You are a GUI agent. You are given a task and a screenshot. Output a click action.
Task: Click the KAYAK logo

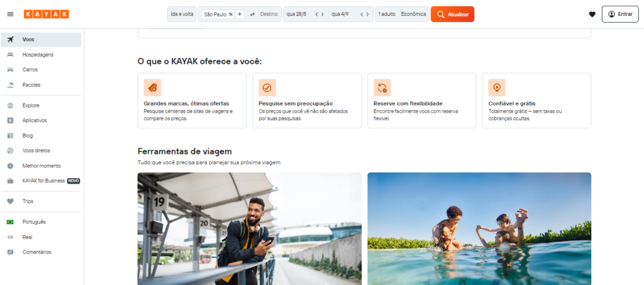(x=46, y=14)
